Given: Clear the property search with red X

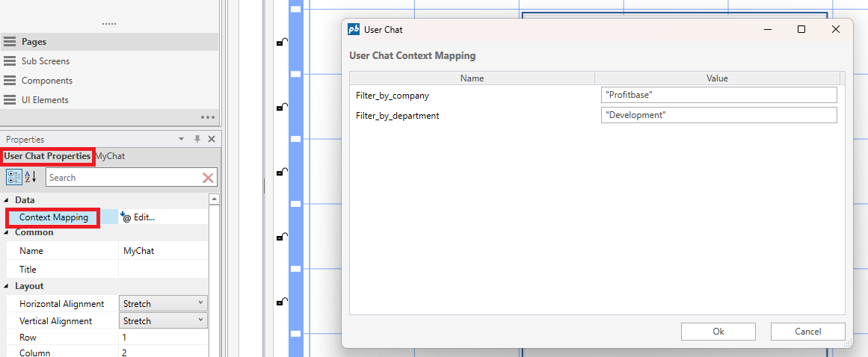Looking at the screenshot, I should pyautogui.click(x=208, y=178).
